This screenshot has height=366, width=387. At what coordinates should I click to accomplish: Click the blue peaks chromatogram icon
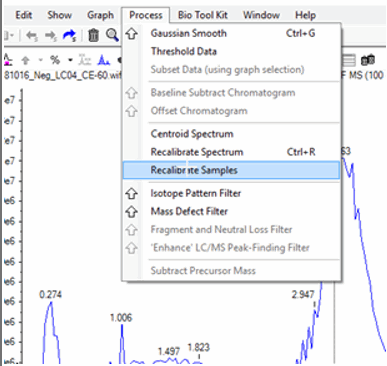pyautogui.click(x=104, y=60)
